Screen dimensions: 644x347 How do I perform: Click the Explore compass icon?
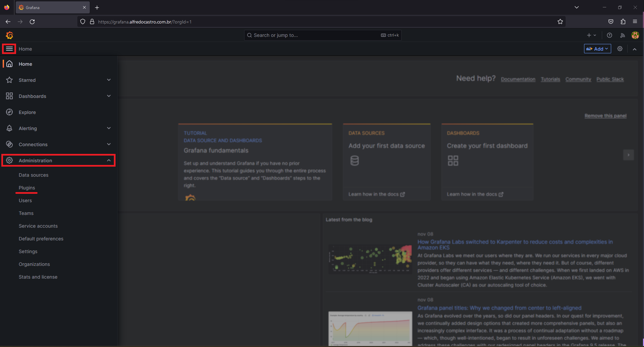tap(9, 112)
